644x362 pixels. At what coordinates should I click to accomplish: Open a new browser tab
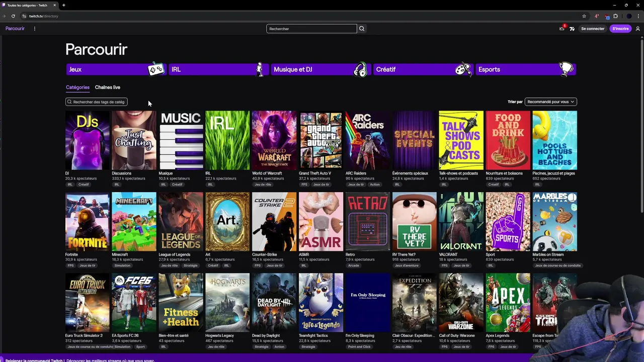pos(63,5)
